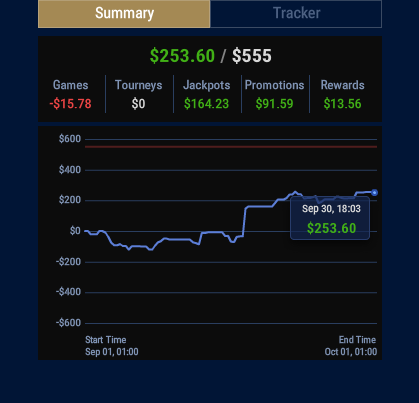Select the Jackpots $164.23 category
The height and width of the screenshot is (403, 419).
[207, 94]
